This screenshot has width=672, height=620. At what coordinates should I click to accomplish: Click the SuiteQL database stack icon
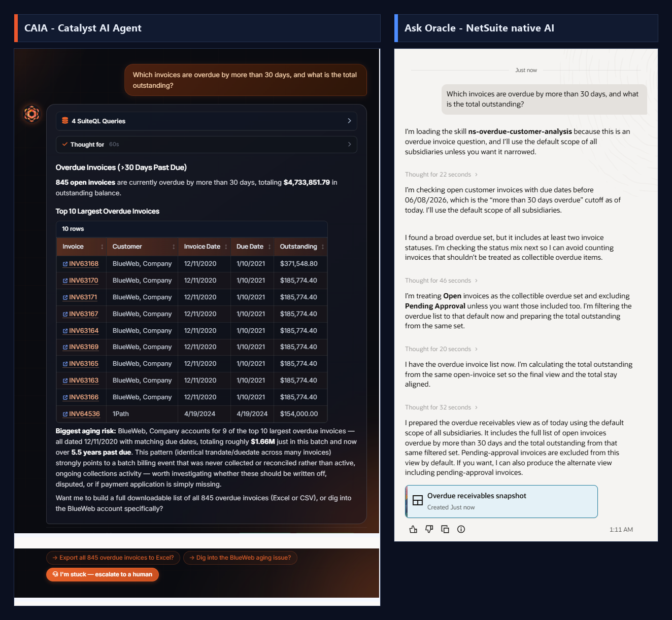pyautogui.click(x=65, y=121)
